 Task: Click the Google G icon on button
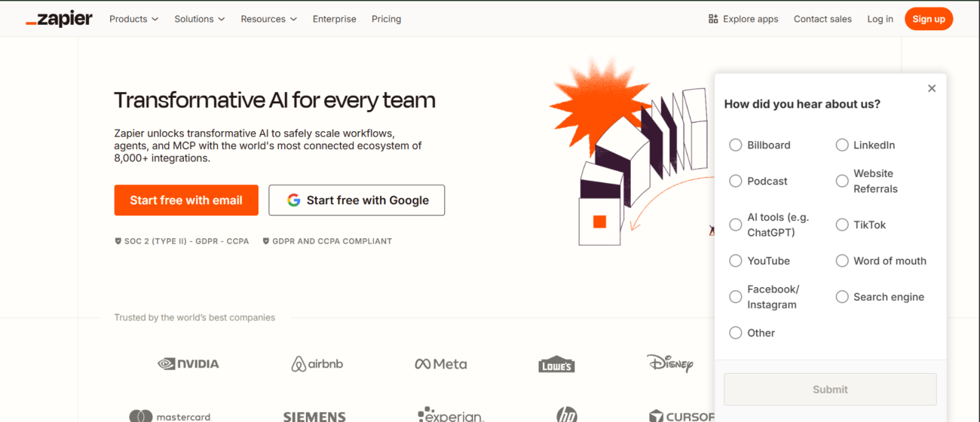coord(294,200)
